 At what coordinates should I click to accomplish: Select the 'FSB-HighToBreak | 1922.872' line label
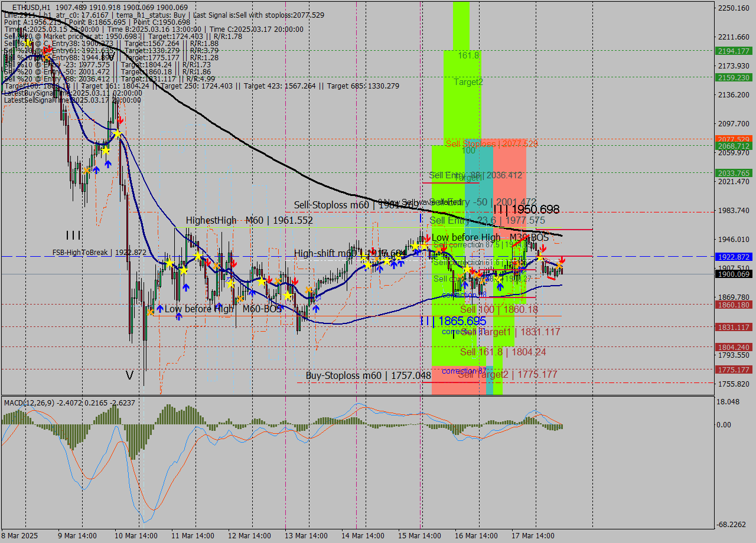[99, 252]
